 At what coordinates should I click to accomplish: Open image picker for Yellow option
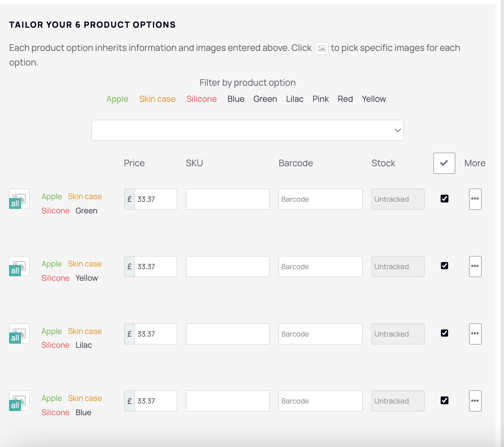[19, 266]
